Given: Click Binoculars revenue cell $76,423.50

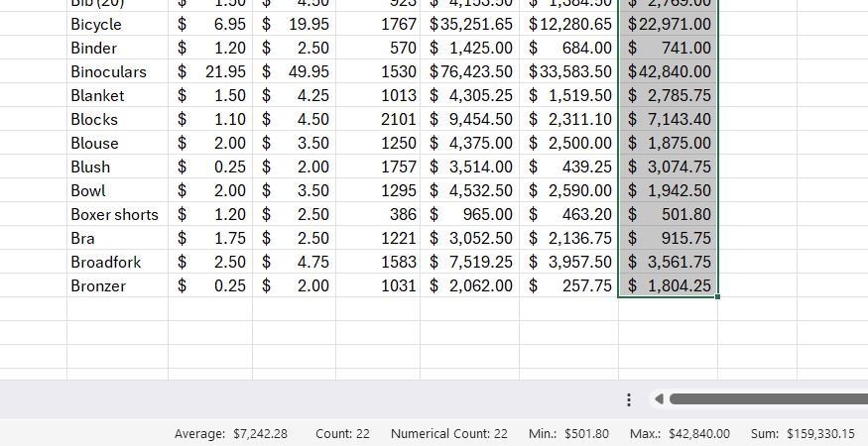Looking at the screenshot, I should [469, 72].
